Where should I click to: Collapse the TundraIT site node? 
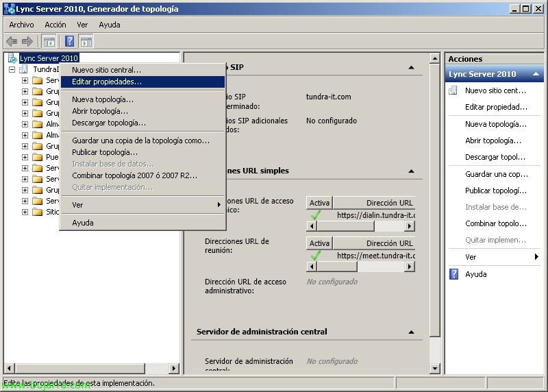(x=12, y=70)
